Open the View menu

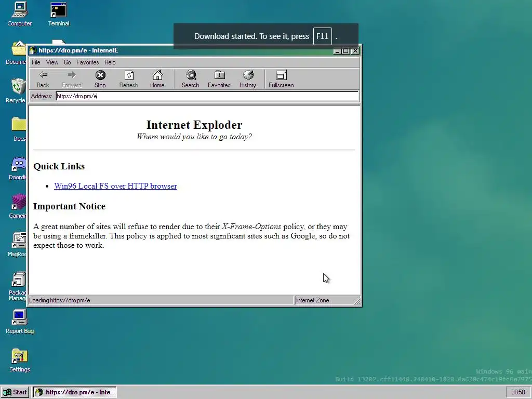(x=52, y=62)
